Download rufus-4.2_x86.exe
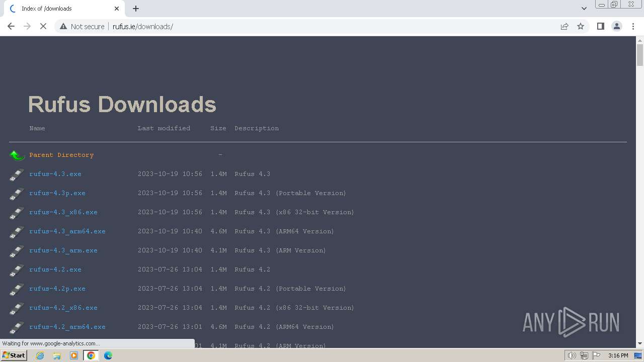This screenshot has height=362, width=644. [63, 308]
